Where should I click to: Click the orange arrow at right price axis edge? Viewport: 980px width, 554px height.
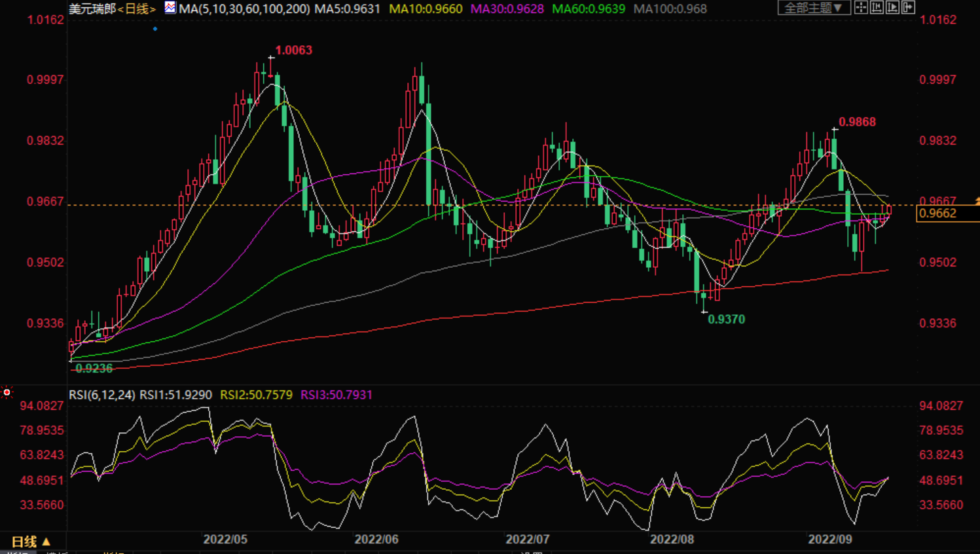click(977, 202)
